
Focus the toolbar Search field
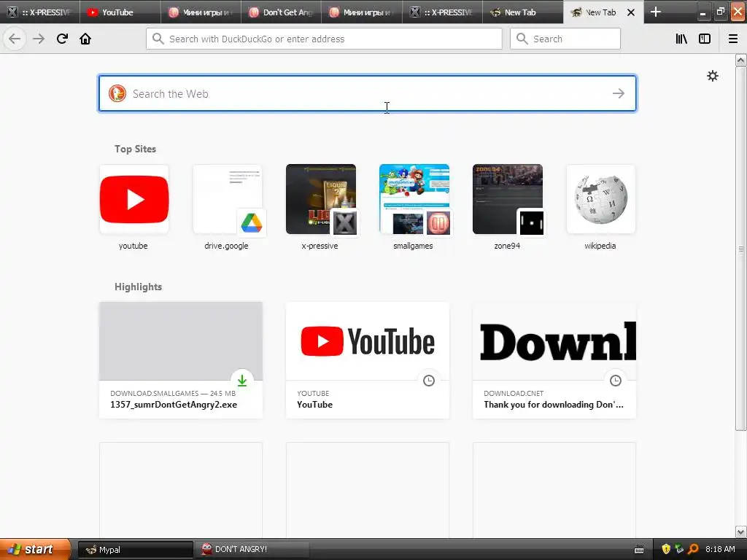pyautogui.click(x=565, y=39)
